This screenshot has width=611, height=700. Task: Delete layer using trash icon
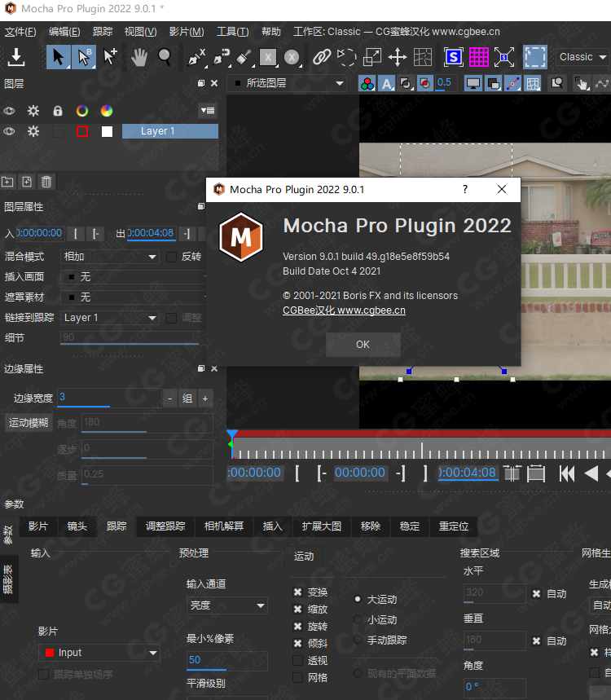(x=46, y=182)
